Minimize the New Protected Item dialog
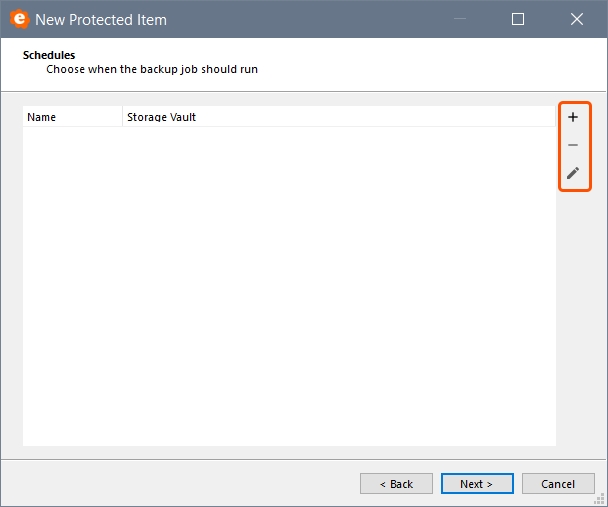 pyautogui.click(x=460, y=18)
